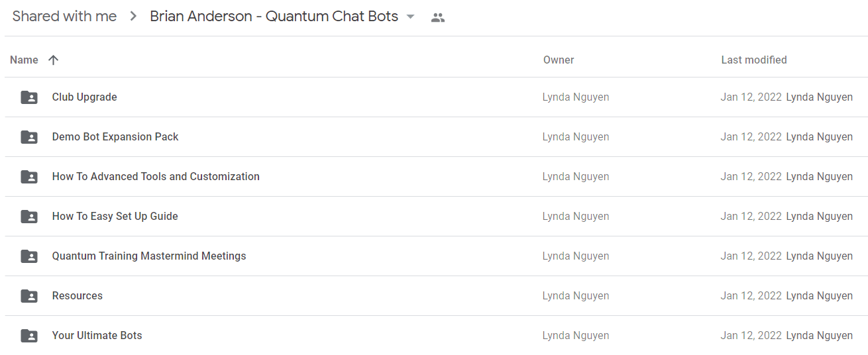The height and width of the screenshot is (355, 868).
Task: Expand the Quantum Chat Bots folder dropdown arrow
Action: pos(410,17)
